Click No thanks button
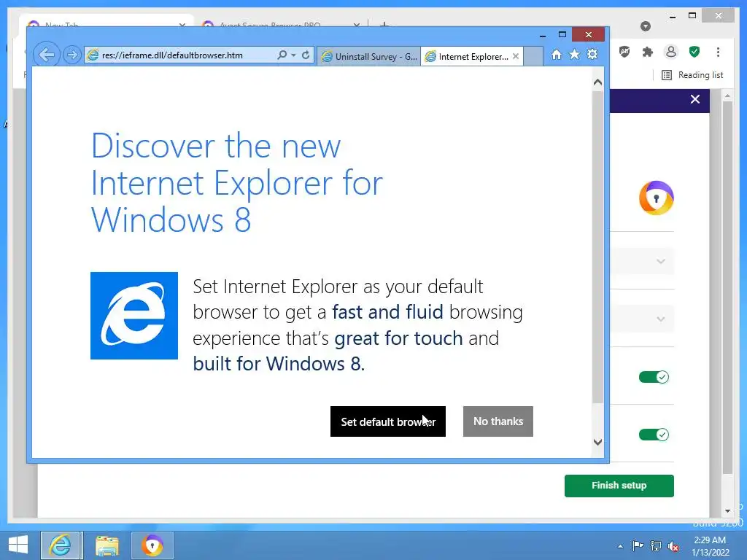This screenshot has height=560, width=747. tap(498, 421)
